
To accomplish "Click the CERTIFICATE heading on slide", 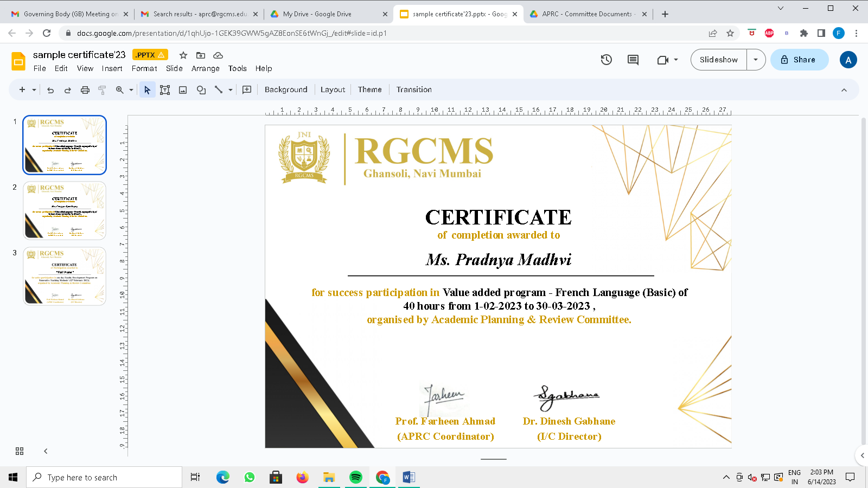I will tap(498, 217).
